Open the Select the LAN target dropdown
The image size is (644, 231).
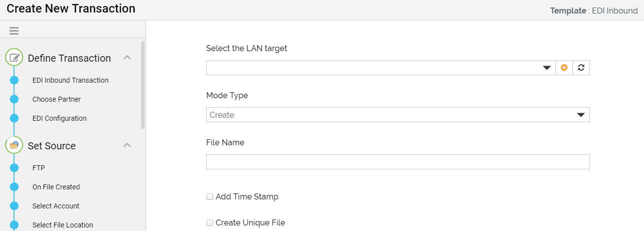click(381, 68)
